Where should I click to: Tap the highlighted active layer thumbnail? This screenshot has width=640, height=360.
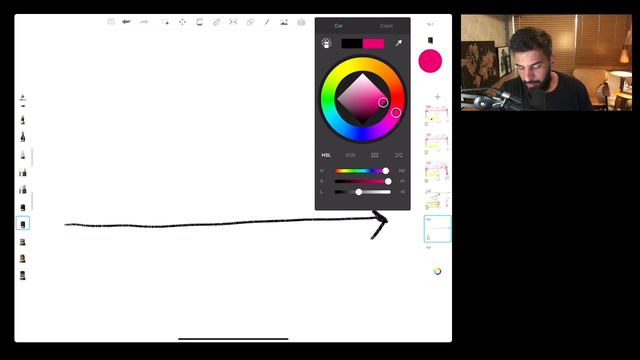click(x=438, y=229)
